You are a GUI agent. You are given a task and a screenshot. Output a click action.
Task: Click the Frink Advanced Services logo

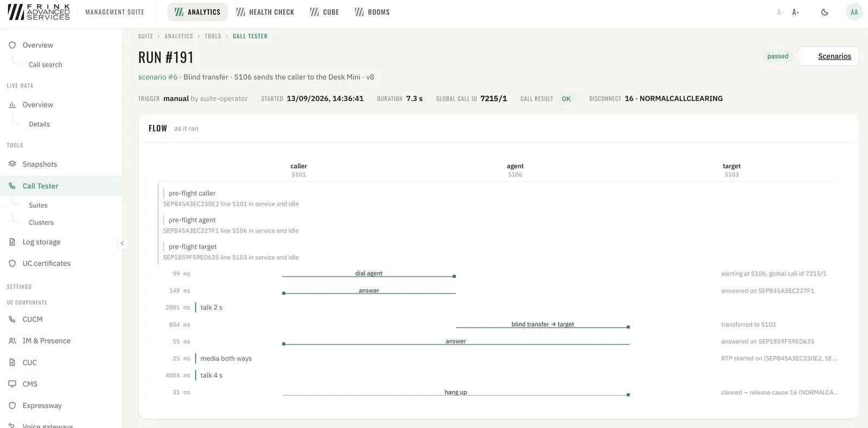click(39, 12)
